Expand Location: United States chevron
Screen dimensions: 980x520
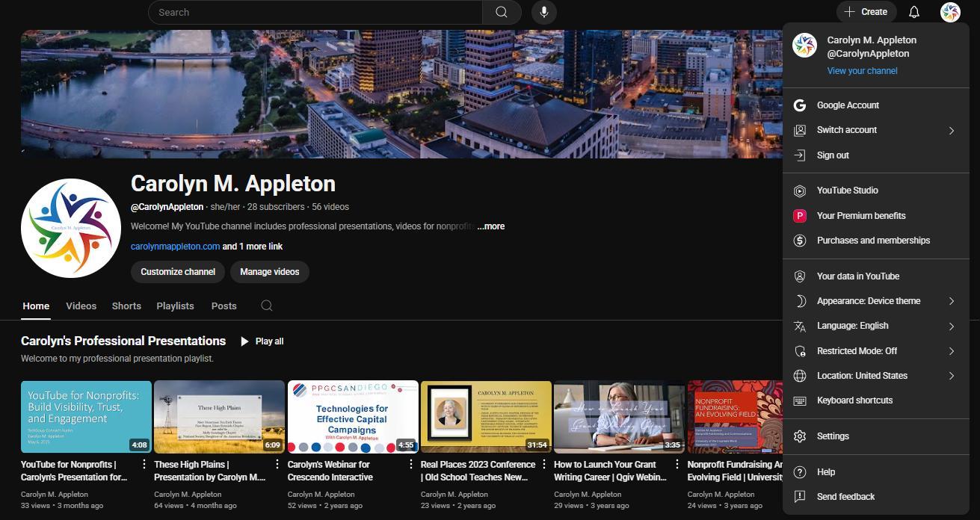[952, 376]
